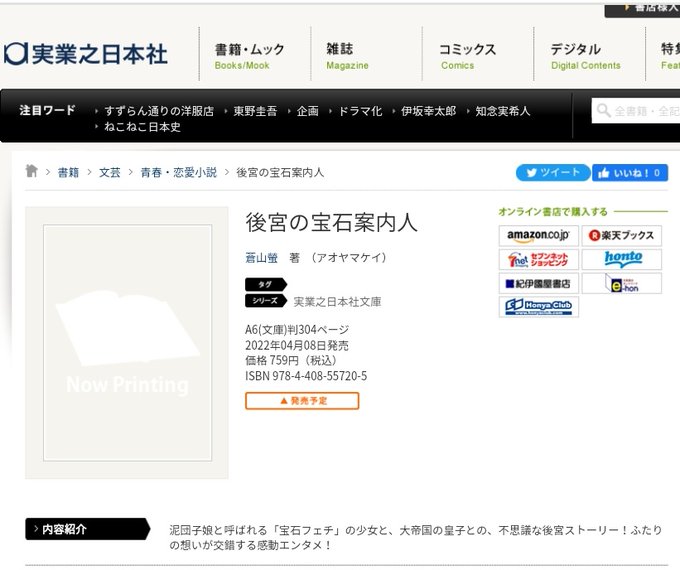Click the 2022年04月08日発売 release date text
Screen dimensions: 680x570
(297, 345)
